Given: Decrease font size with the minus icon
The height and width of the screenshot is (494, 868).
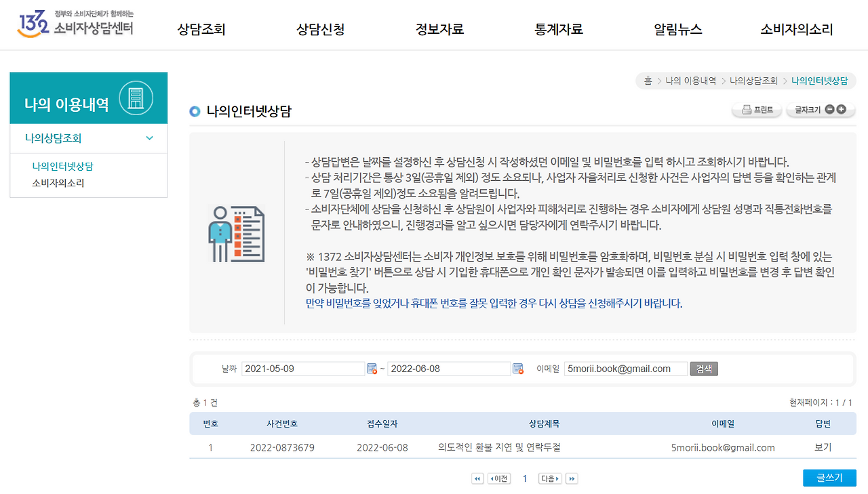Looking at the screenshot, I should coord(829,109).
